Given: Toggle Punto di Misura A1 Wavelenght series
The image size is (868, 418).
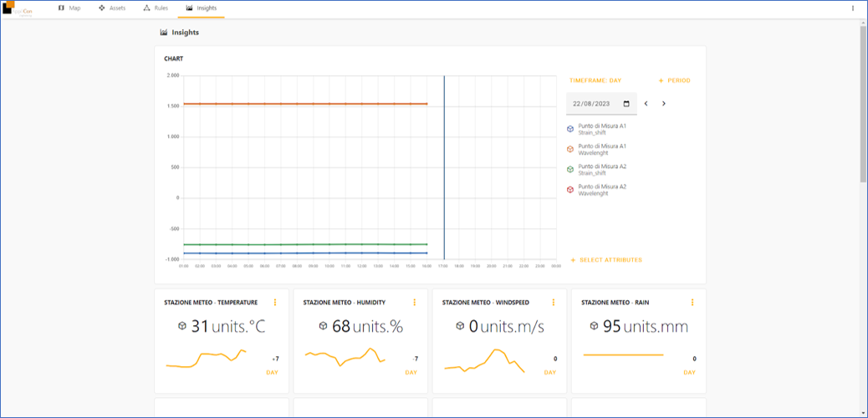Looking at the screenshot, I should pyautogui.click(x=570, y=149).
